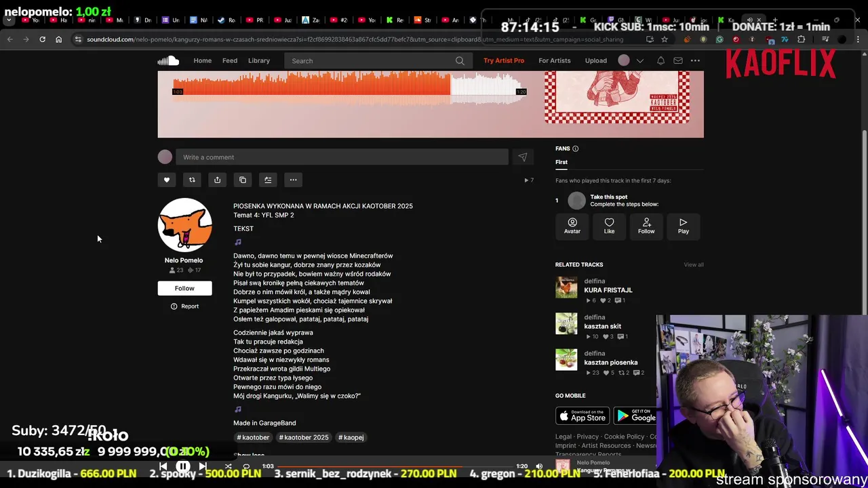Toggle shuffle in the player bar
This screenshot has height=488, width=868.
tap(228, 466)
